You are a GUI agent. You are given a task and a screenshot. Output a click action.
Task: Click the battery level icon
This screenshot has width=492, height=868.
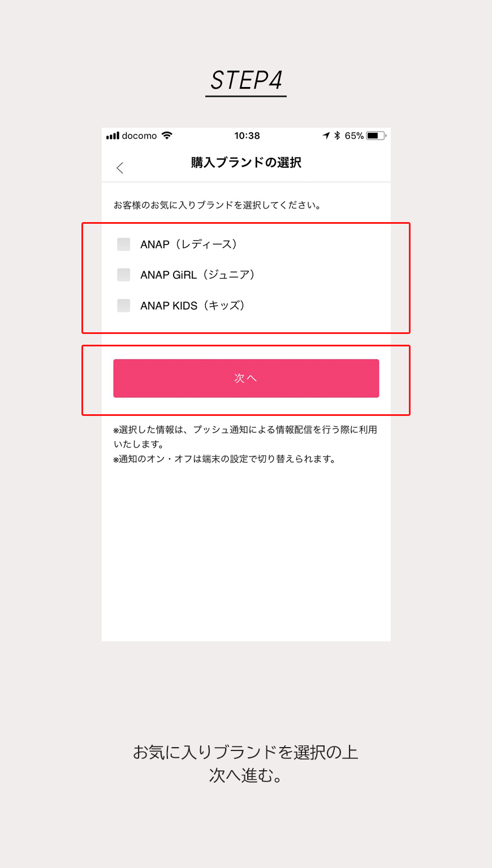(x=376, y=136)
